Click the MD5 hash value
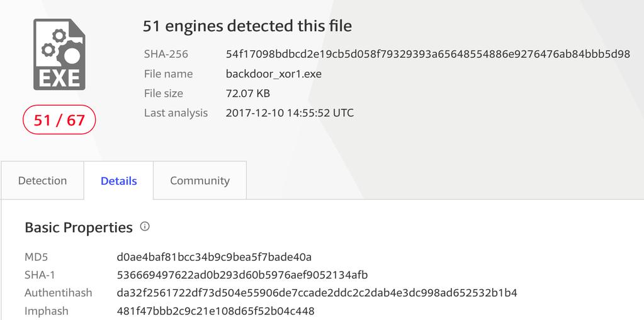Image resolution: width=644 pixels, height=320 pixels. tap(215, 257)
